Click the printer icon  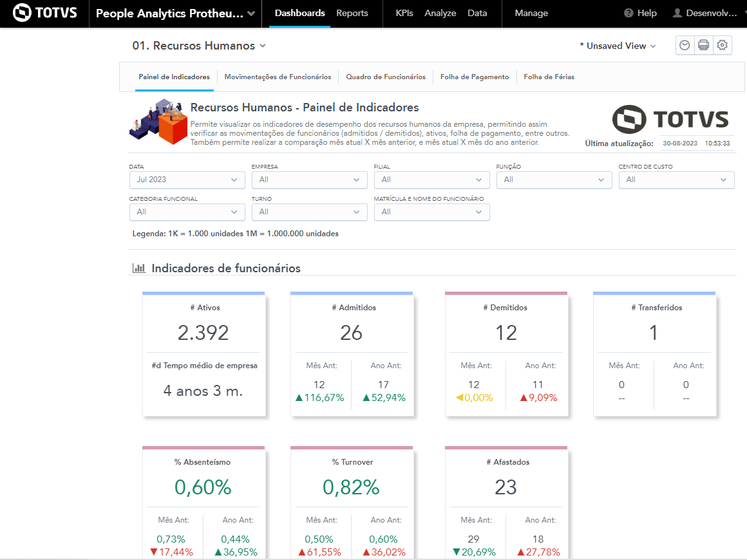tap(703, 45)
